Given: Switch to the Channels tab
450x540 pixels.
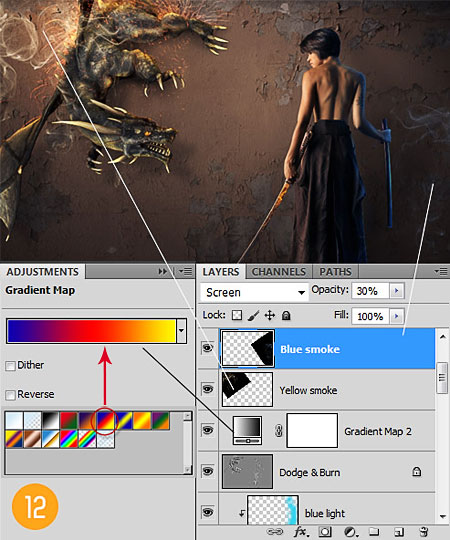Looking at the screenshot, I should [279, 272].
